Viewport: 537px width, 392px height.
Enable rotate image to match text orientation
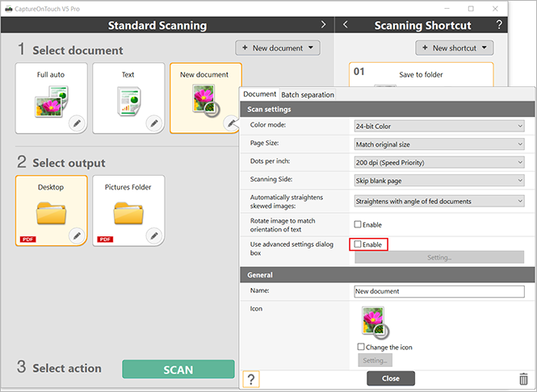[x=359, y=225]
